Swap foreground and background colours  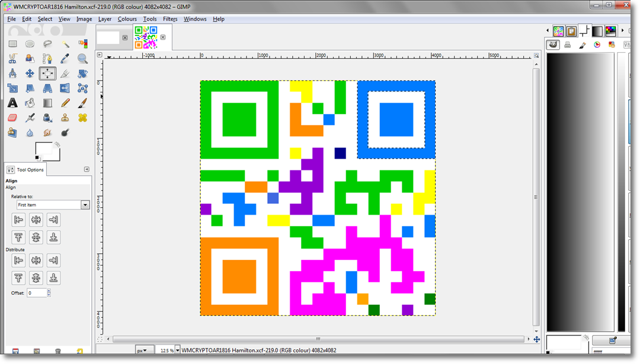(57, 144)
